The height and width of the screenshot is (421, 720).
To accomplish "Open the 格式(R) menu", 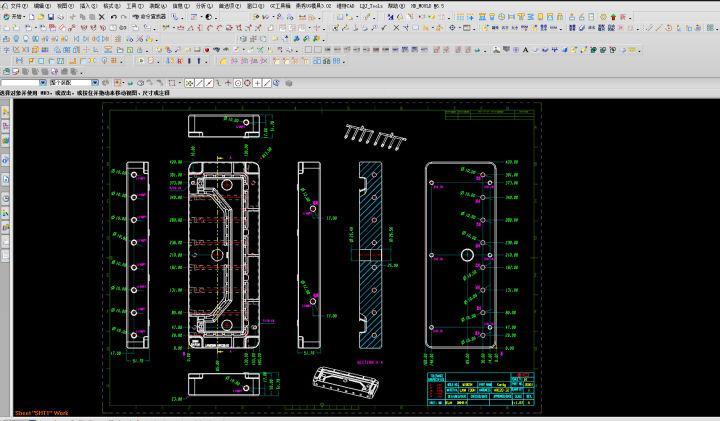I will pos(112,6).
